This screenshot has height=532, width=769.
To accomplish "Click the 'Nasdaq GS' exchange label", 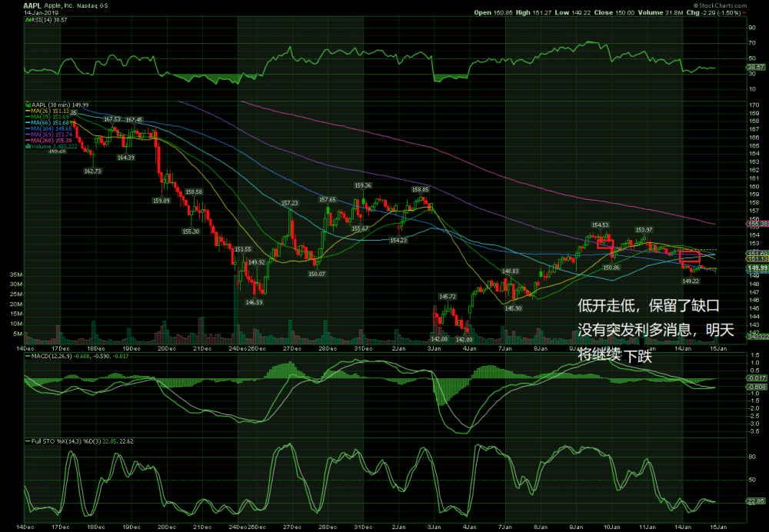I will pyautogui.click(x=92, y=5).
